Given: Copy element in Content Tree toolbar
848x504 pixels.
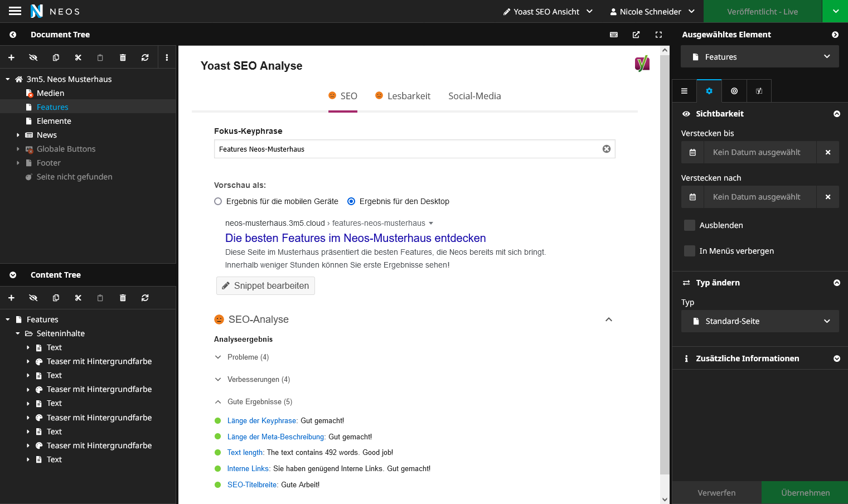Looking at the screenshot, I should click(56, 298).
